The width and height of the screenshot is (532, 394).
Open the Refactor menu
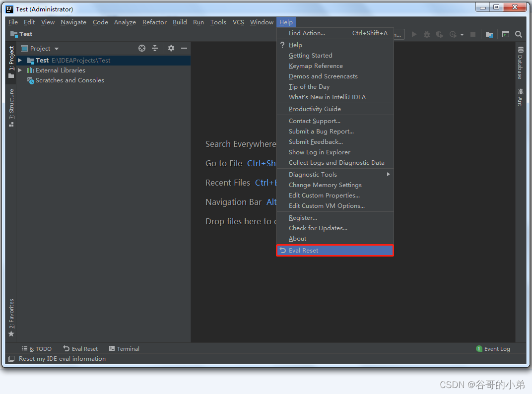(154, 22)
